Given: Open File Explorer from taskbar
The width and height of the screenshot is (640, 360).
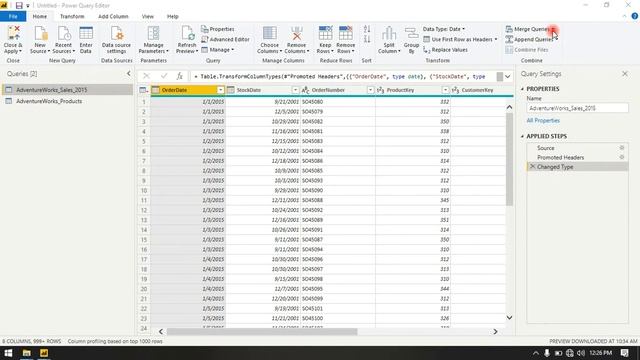Looking at the screenshot, I should tap(27, 353).
